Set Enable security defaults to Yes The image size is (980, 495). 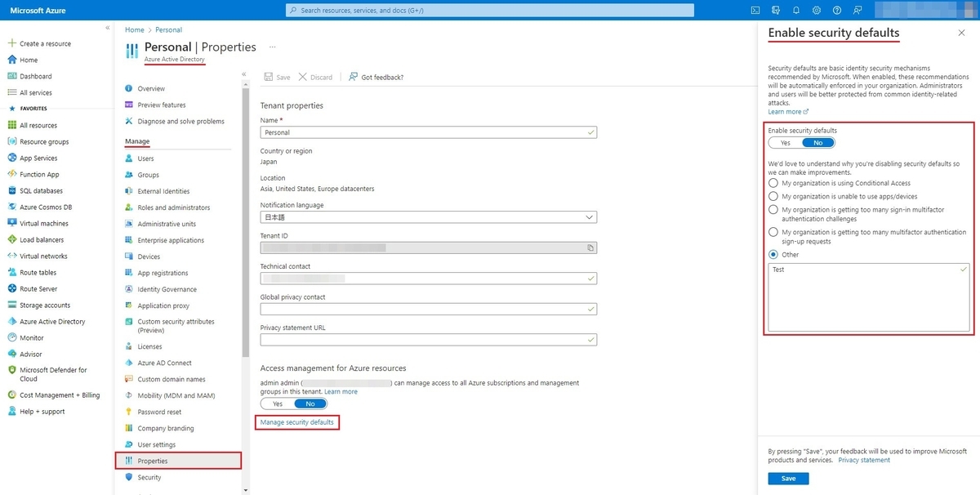785,142
